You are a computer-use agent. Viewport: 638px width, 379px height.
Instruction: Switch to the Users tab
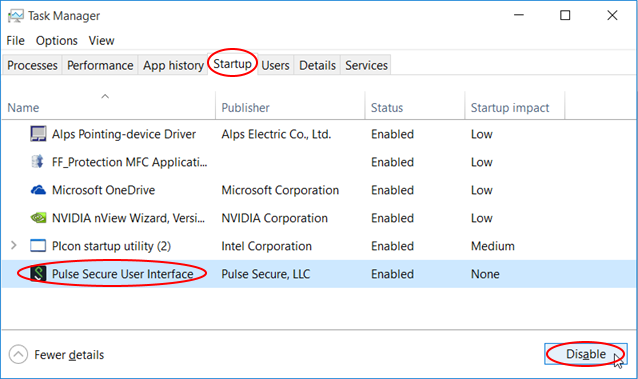(x=275, y=65)
